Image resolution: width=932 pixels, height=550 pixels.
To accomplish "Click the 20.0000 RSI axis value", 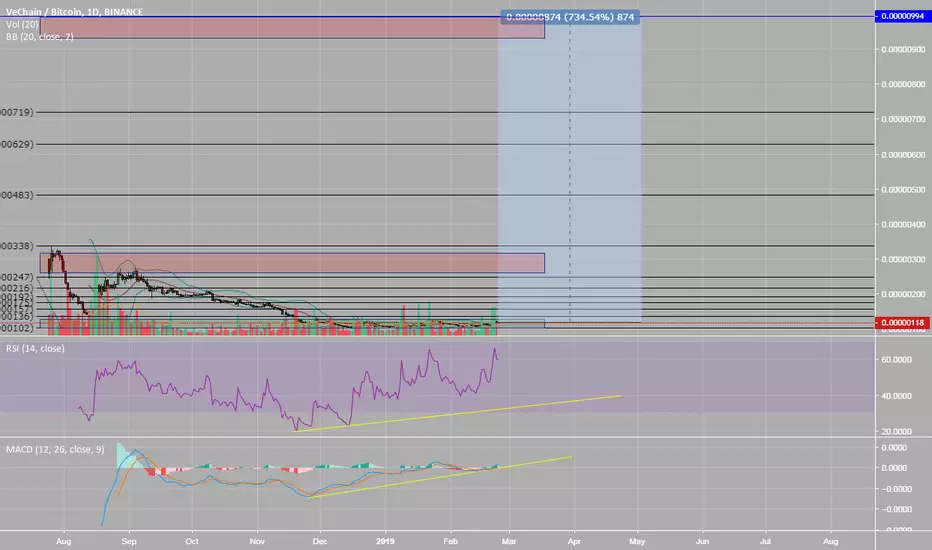I will pos(896,432).
